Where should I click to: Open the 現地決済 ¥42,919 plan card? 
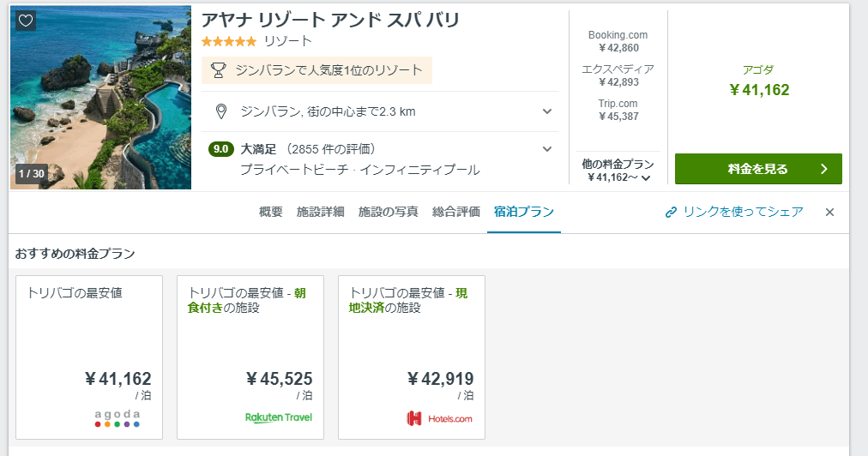(x=412, y=357)
